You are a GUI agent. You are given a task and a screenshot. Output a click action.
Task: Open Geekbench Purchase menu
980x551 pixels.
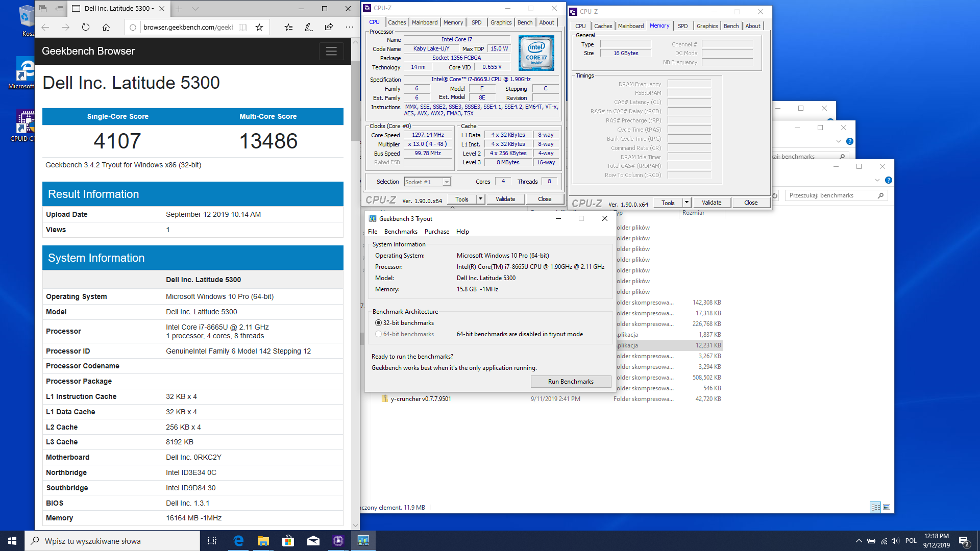[x=437, y=232]
